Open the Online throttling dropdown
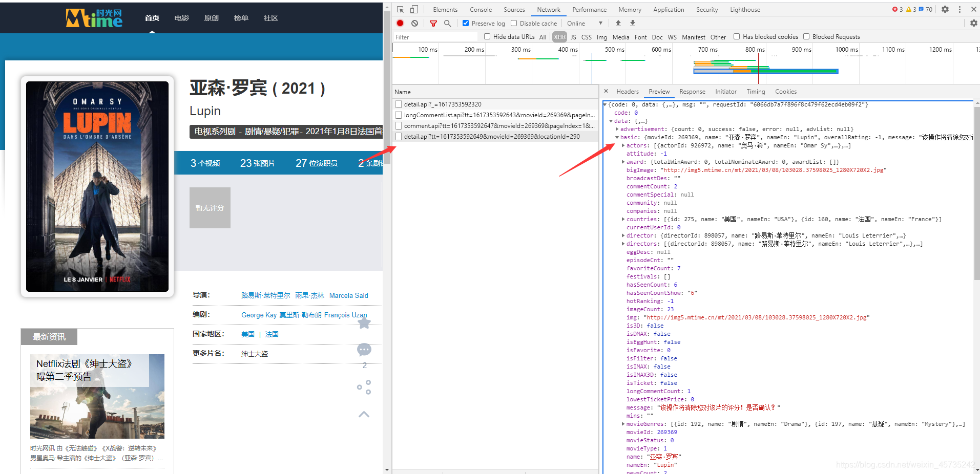The width and height of the screenshot is (980, 474). (x=585, y=23)
